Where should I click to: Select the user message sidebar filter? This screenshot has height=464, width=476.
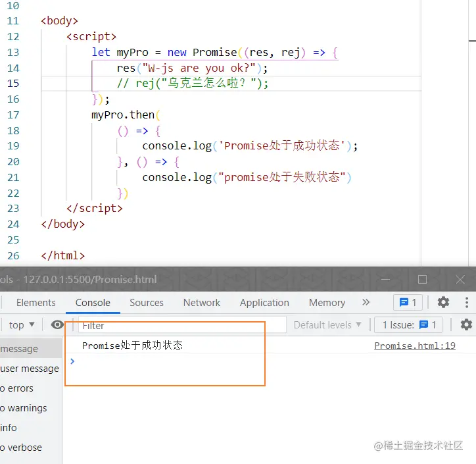point(31,369)
